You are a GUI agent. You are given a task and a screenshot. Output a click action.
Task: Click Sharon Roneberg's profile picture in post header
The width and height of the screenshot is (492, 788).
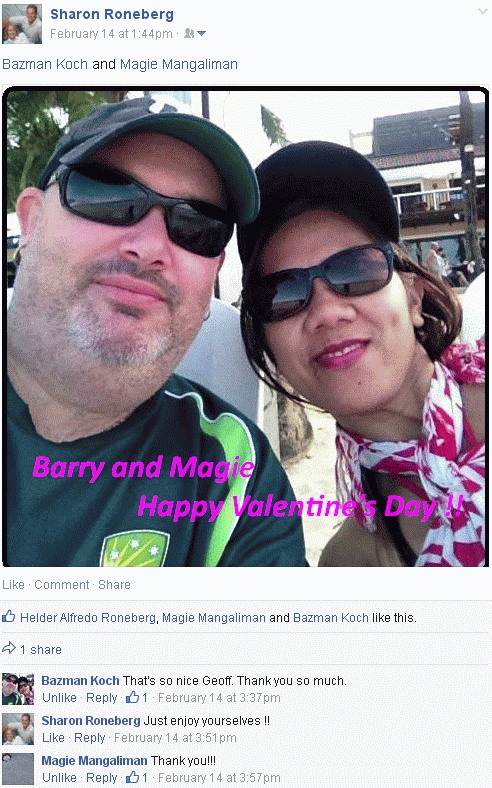(x=22, y=24)
